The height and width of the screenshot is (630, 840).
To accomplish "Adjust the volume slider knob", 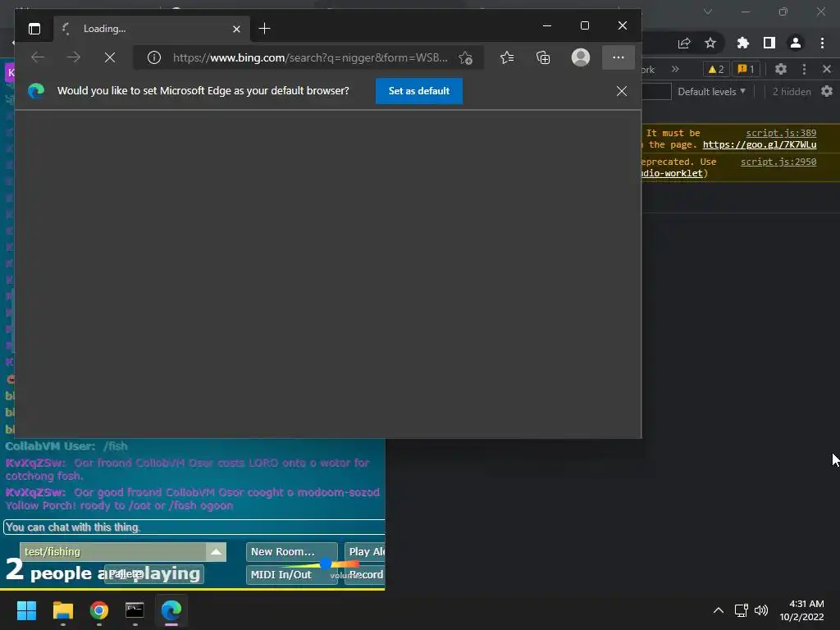I will pos(325,564).
